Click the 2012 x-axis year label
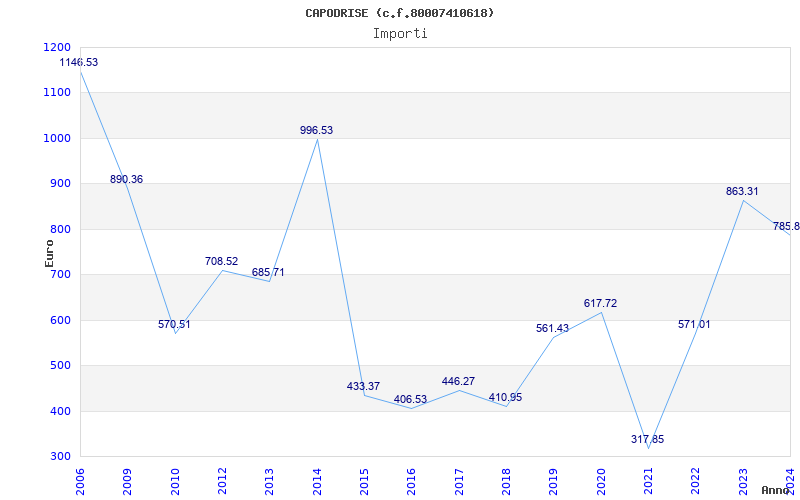This screenshot has width=800, height=500. point(222,482)
